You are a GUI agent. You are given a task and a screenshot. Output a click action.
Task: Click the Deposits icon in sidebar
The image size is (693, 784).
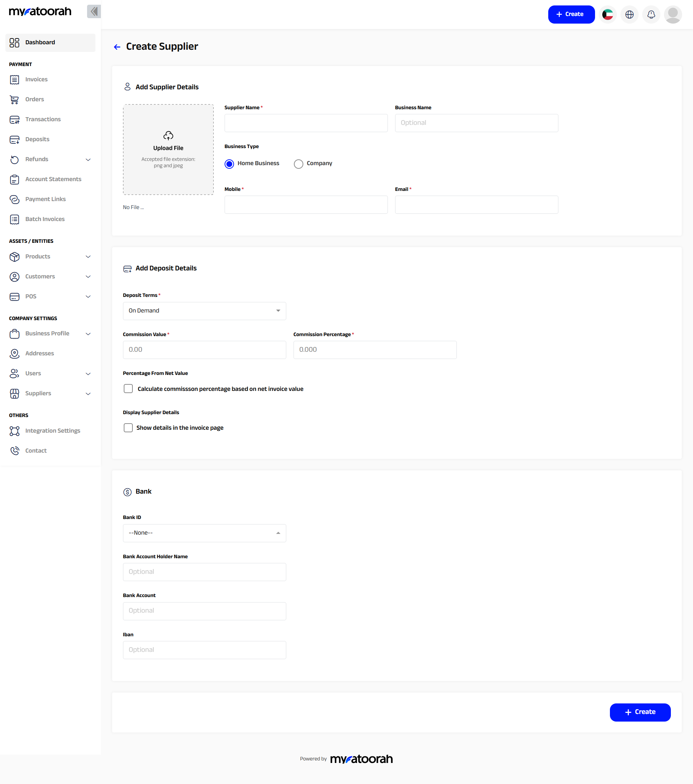click(14, 139)
